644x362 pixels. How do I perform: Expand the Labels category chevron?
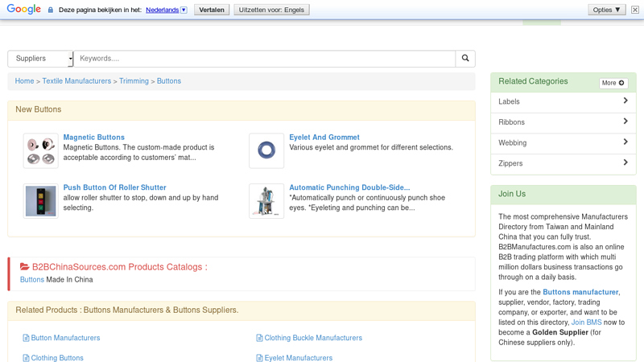[625, 101]
